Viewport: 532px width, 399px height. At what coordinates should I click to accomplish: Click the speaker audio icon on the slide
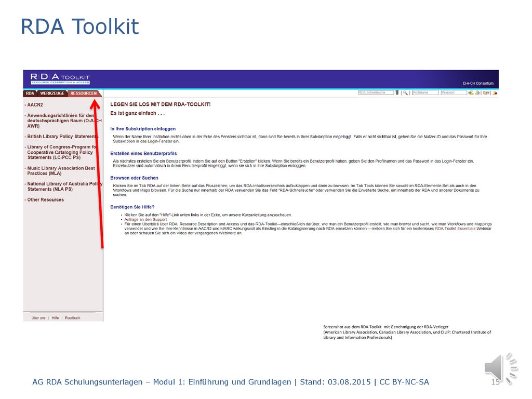(501, 369)
